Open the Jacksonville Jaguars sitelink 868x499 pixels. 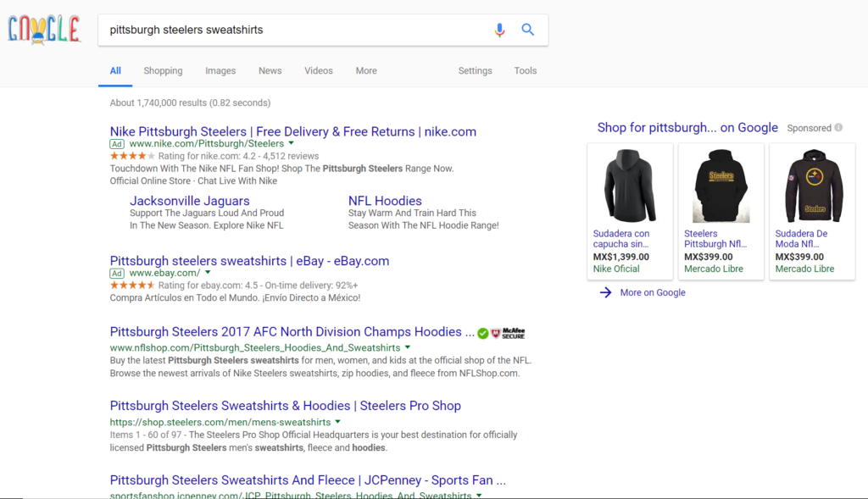pyautogui.click(x=189, y=201)
